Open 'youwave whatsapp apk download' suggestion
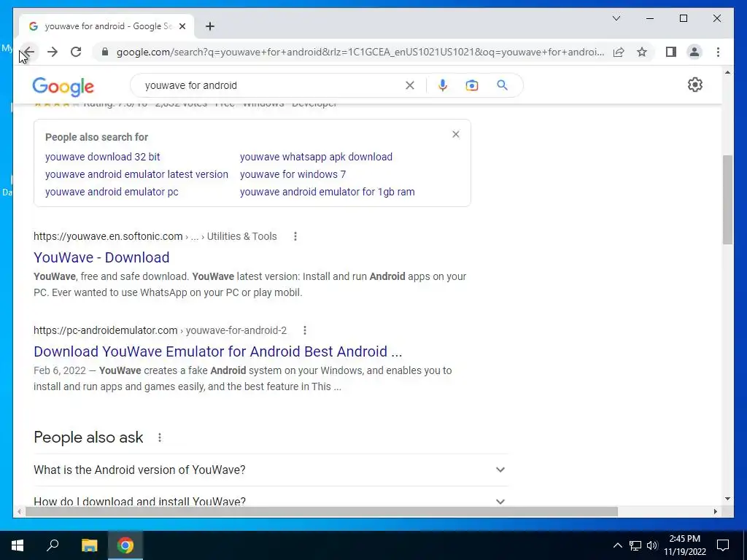Viewport: 747px width, 560px height. pyautogui.click(x=317, y=157)
